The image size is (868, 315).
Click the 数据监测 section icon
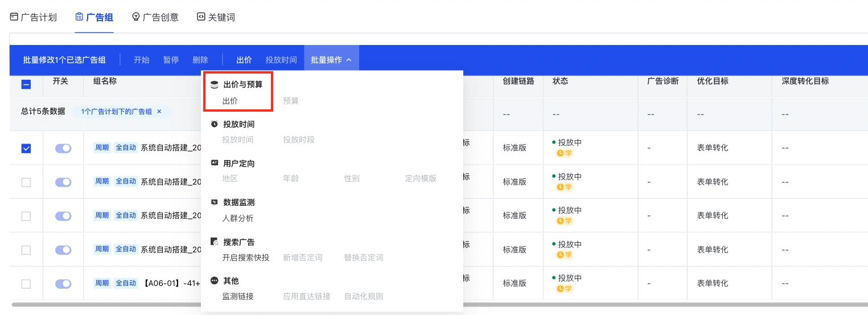[x=215, y=202]
